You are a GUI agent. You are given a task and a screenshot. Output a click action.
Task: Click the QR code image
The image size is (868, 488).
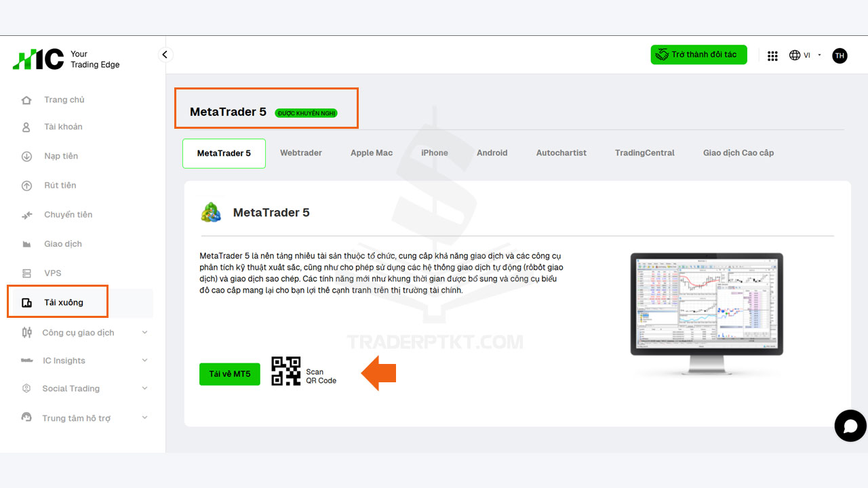click(x=286, y=371)
